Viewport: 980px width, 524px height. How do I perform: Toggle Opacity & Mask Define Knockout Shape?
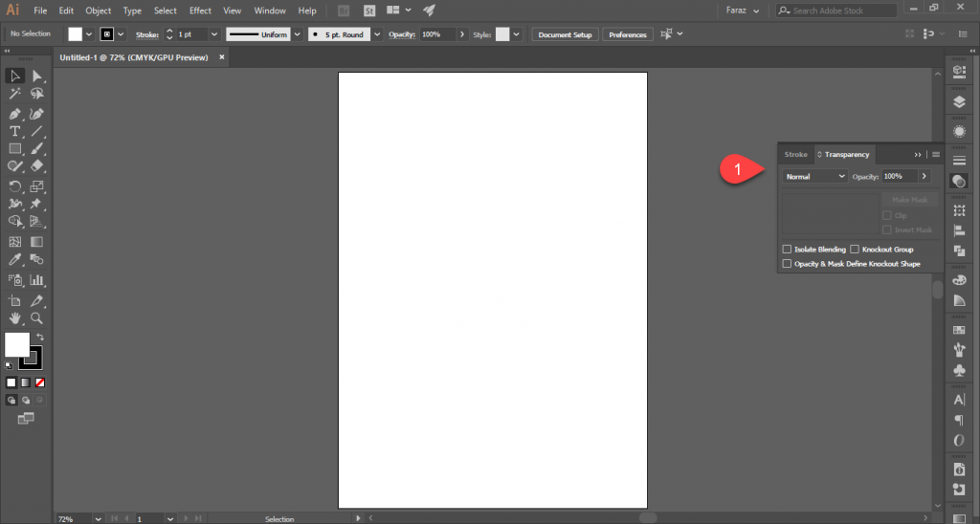(x=787, y=264)
